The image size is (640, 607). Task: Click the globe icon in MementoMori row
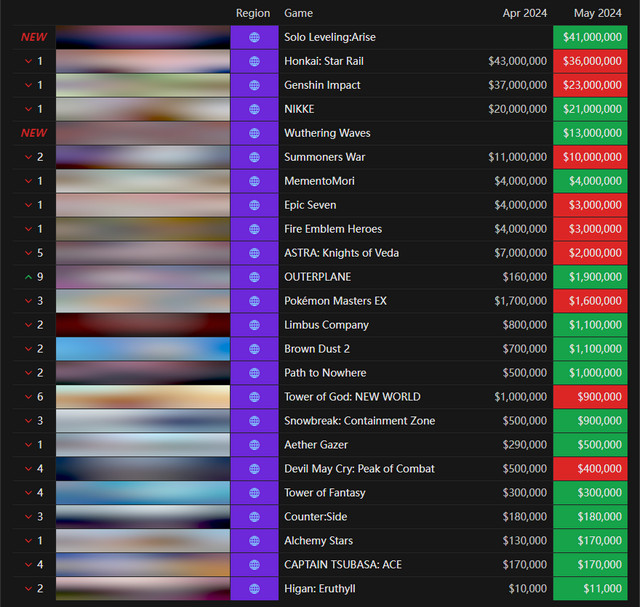pyautogui.click(x=254, y=181)
